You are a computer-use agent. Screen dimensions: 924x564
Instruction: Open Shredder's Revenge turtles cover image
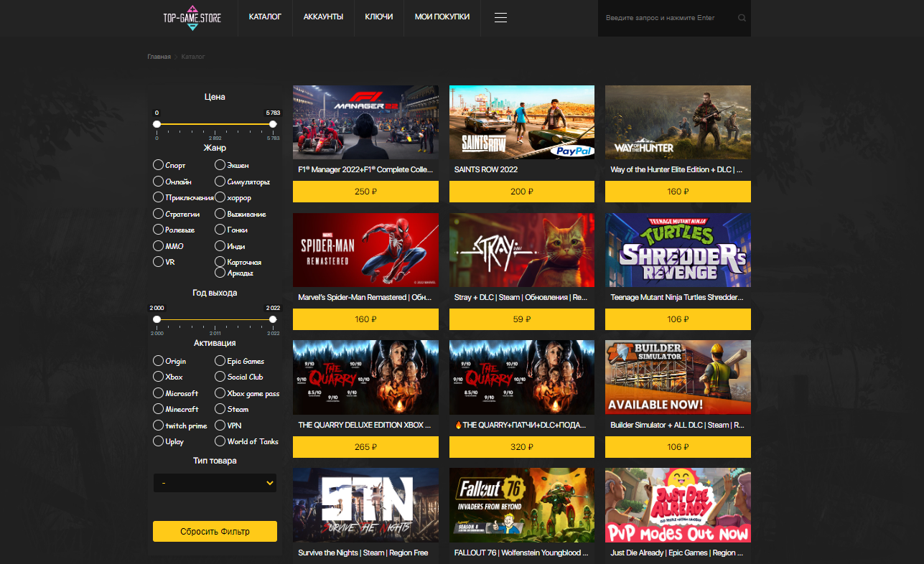(x=678, y=250)
